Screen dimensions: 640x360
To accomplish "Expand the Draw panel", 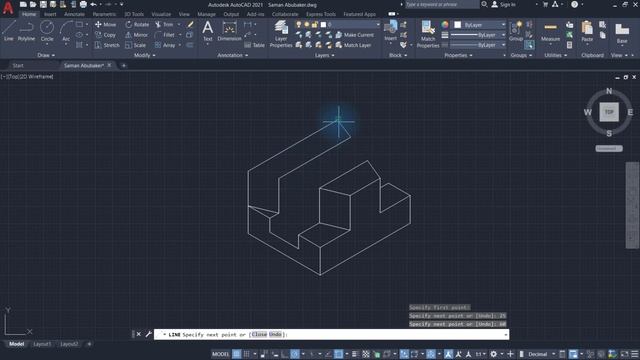I will click(x=46, y=55).
